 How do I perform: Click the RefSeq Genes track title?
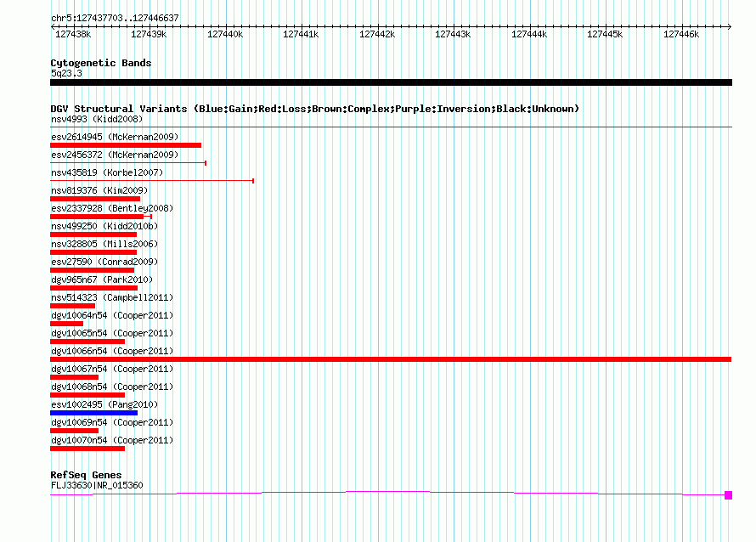[86, 475]
